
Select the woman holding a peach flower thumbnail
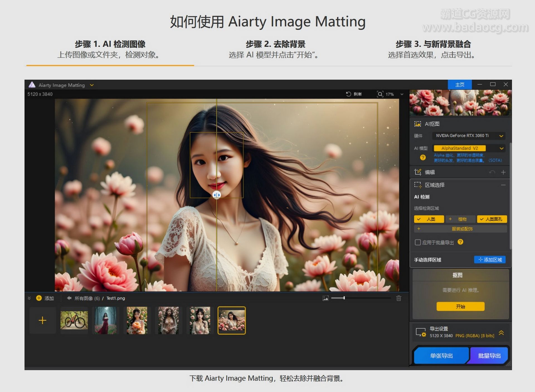[x=137, y=320]
